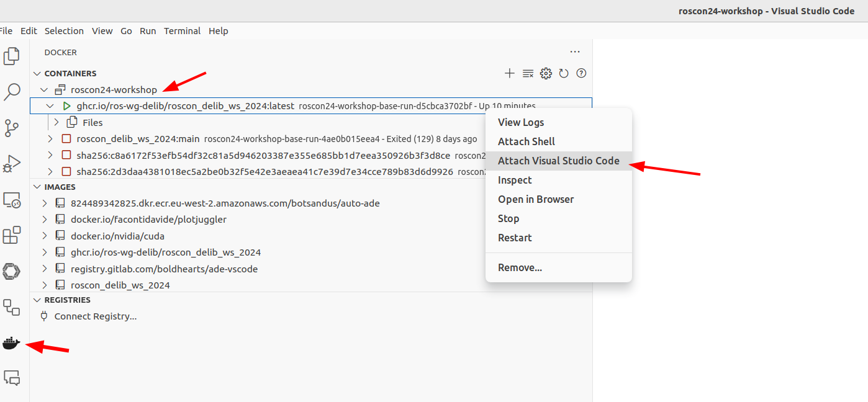Expand sha256:2d3daa container row
The height and width of the screenshot is (402, 868).
[x=50, y=171]
